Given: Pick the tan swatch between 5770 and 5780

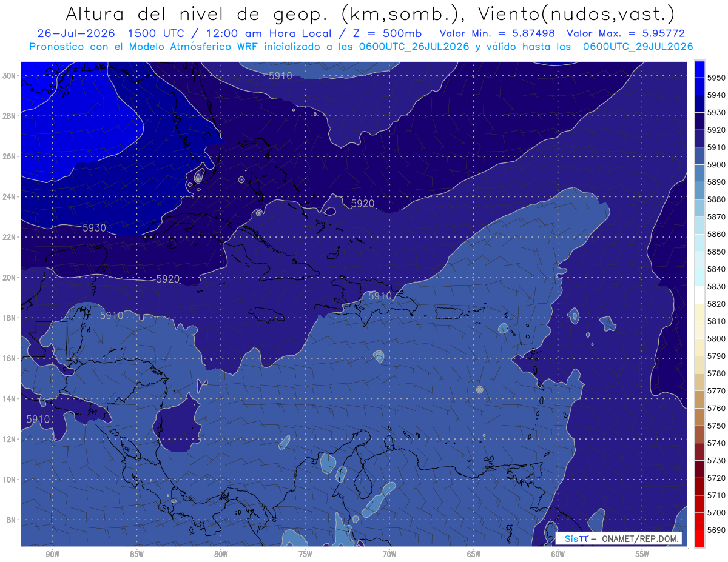Looking at the screenshot, I should point(699,382).
